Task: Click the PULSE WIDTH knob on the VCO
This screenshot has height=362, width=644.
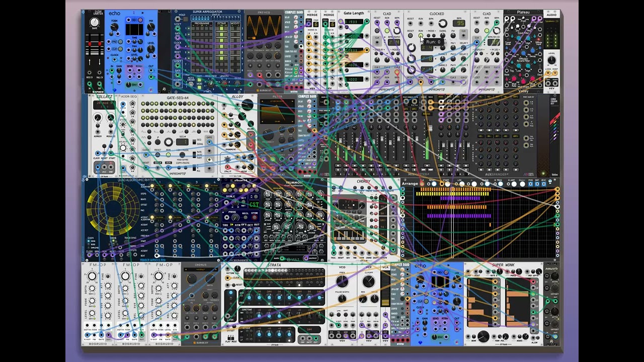Action: click(342, 299)
